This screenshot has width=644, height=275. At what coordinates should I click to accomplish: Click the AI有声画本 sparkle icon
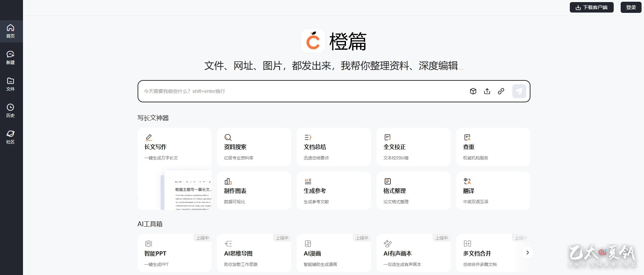click(x=388, y=244)
